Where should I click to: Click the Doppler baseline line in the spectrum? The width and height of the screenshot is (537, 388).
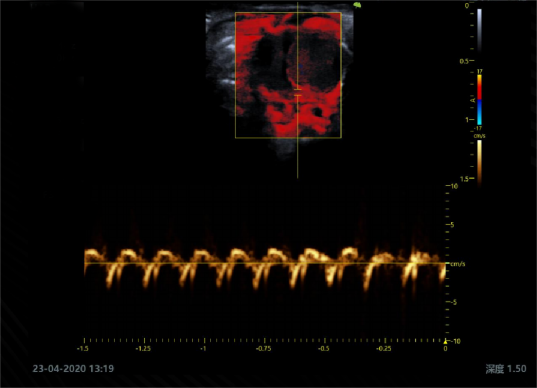click(x=265, y=263)
